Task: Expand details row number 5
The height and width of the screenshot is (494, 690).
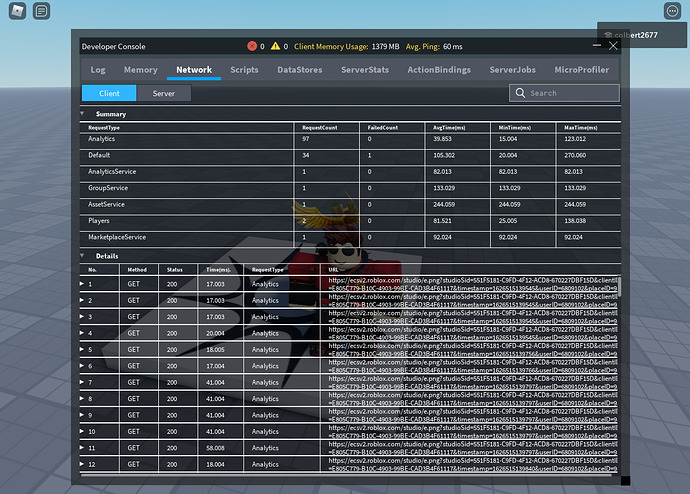Action: [82, 349]
